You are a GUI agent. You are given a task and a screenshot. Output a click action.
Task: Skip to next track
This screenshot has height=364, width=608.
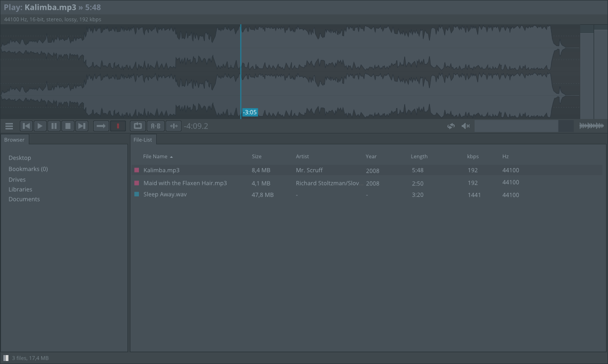coord(82,126)
